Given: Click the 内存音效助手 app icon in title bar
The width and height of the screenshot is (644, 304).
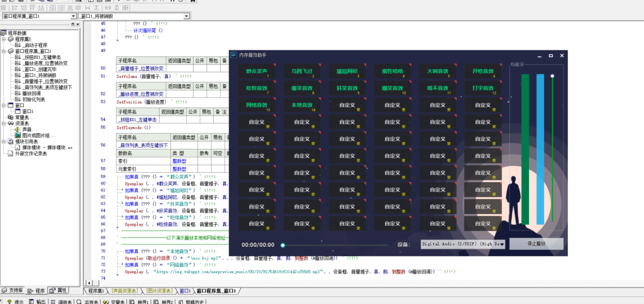Looking at the screenshot, I should [233, 55].
